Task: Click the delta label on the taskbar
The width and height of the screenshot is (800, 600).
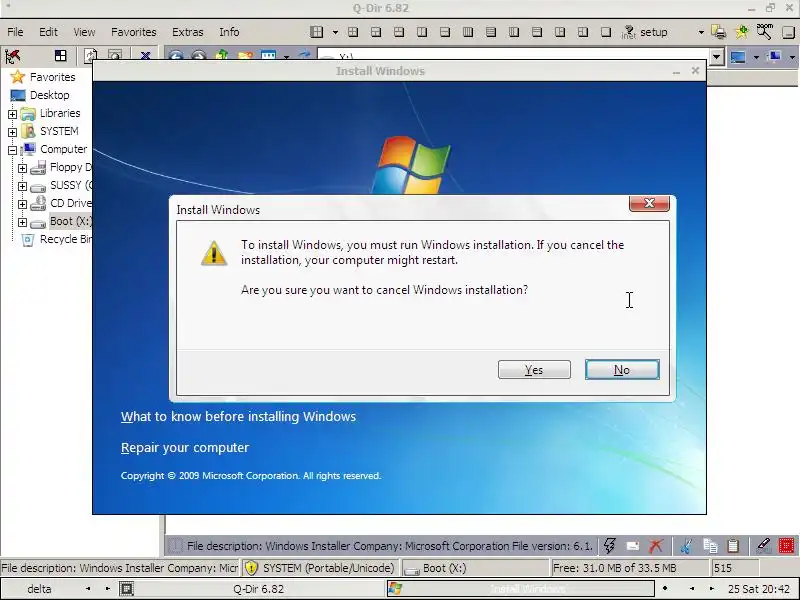Action: (x=39, y=589)
